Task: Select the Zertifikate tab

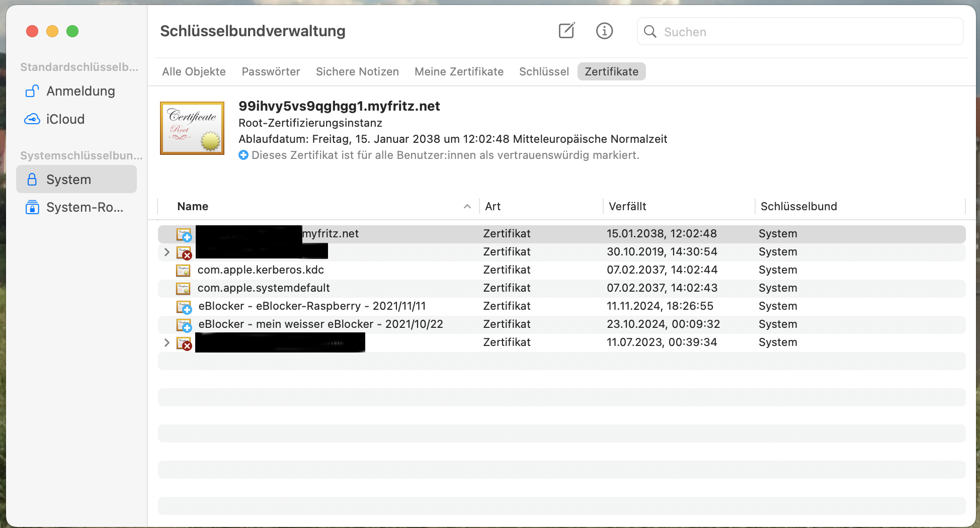Action: pyautogui.click(x=611, y=71)
